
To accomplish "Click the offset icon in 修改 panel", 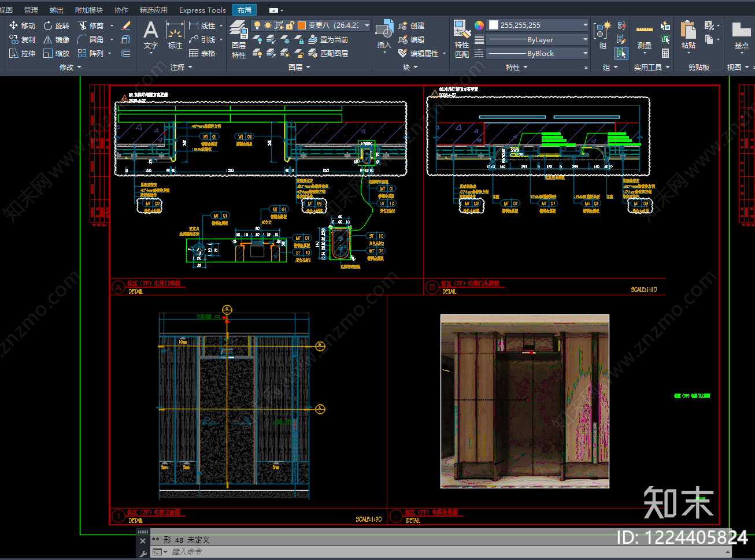I will click(125, 53).
